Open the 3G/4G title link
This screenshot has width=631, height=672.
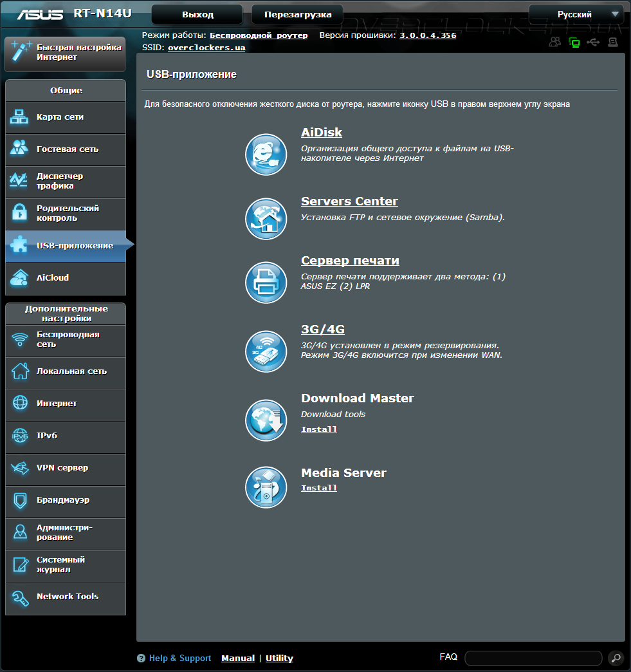pyautogui.click(x=322, y=329)
